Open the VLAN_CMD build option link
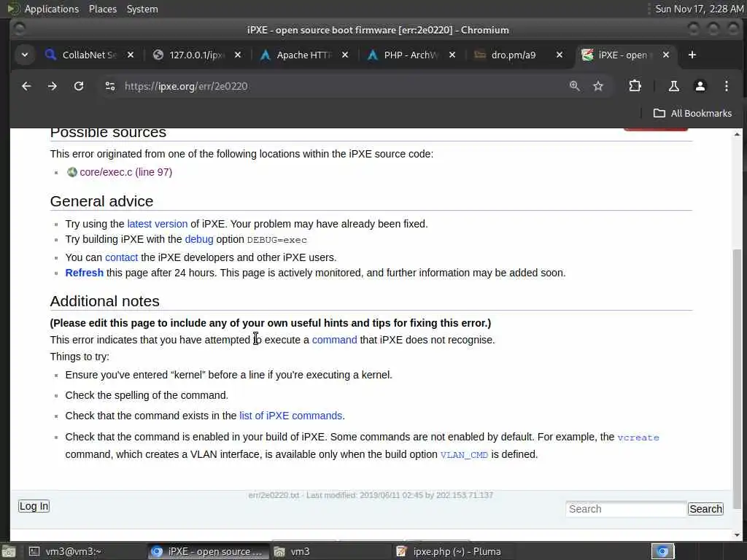This screenshot has height=560, width=747. click(464, 455)
